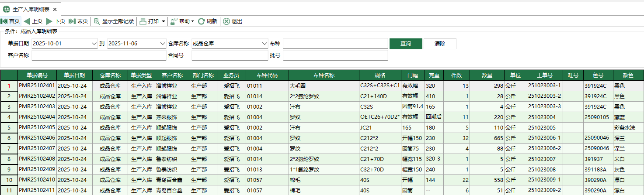Go to previous page 上页
This screenshot has height=195, width=644.
tap(33, 21)
